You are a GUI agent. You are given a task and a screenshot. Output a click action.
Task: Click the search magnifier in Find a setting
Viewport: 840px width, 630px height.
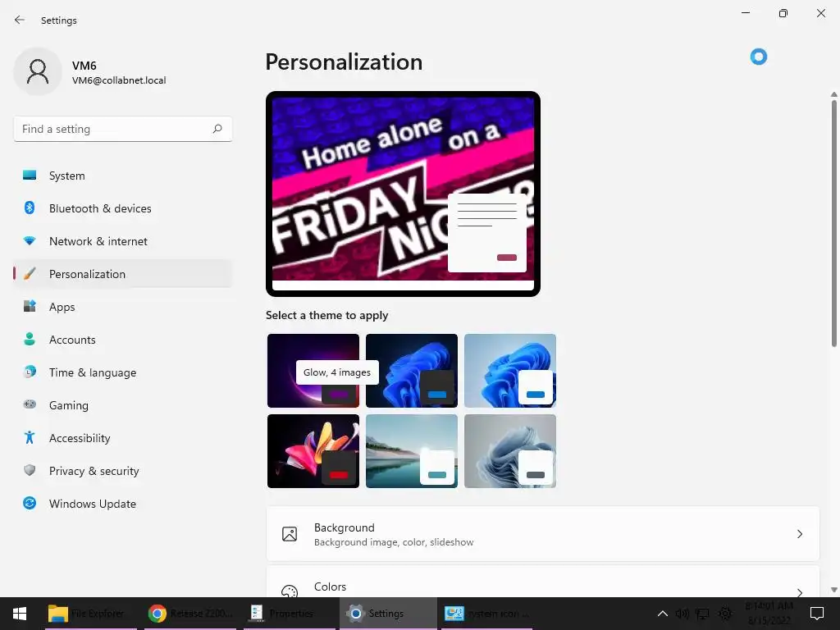[x=217, y=129]
